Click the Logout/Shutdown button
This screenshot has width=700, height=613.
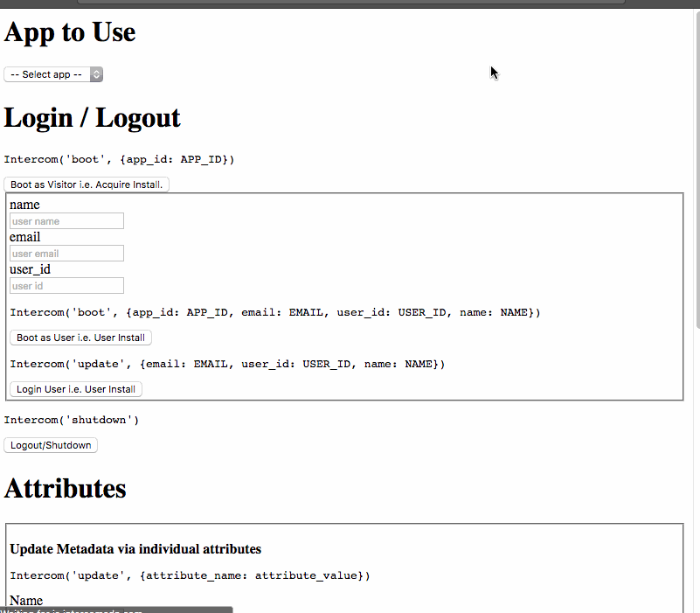pos(51,445)
